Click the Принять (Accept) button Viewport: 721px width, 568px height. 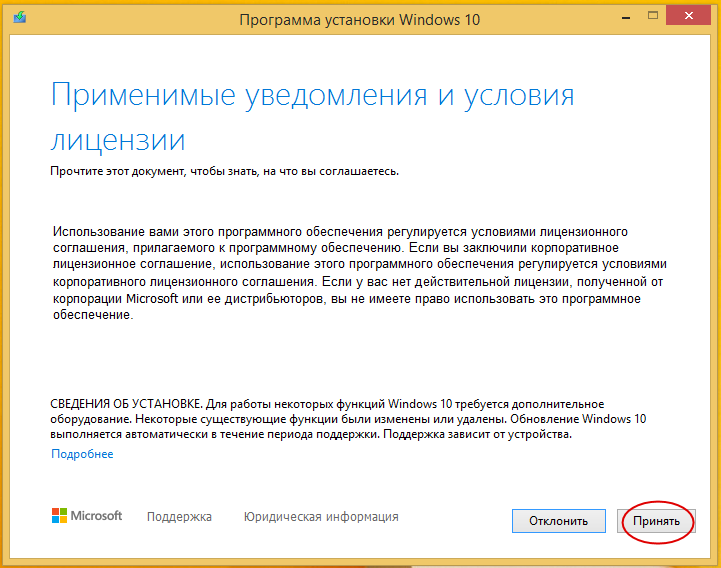point(656,521)
